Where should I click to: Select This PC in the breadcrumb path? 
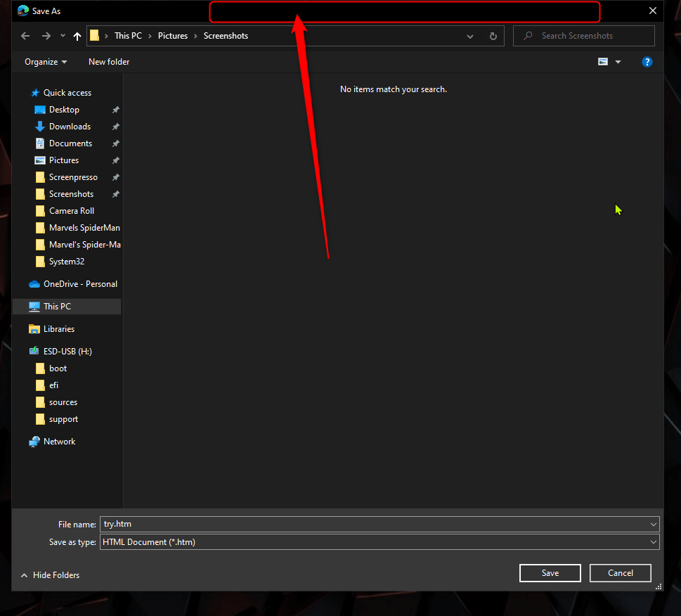point(128,36)
